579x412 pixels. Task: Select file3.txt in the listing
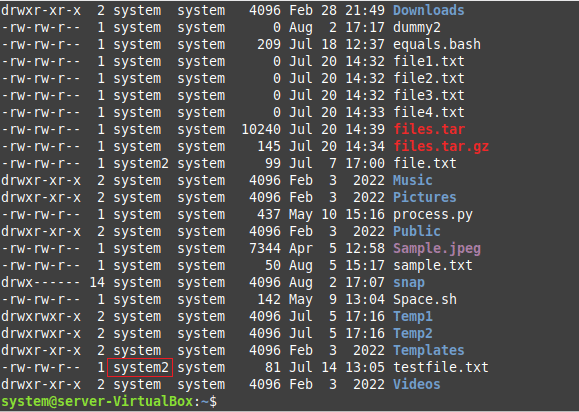click(428, 95)
